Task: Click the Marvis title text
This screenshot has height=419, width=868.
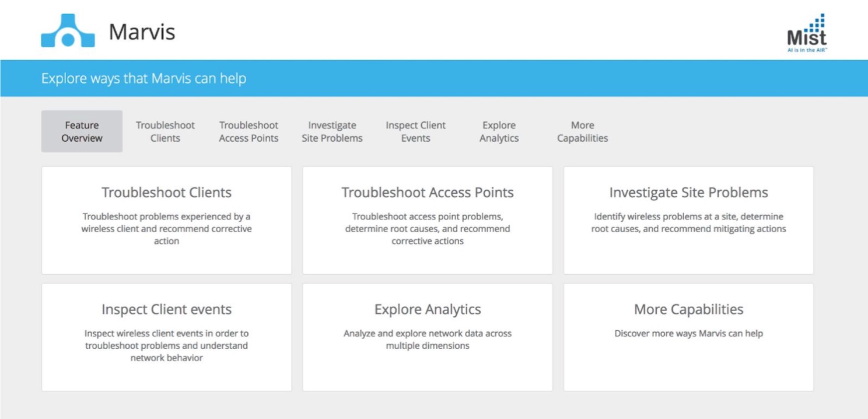Action: [142, 32]
